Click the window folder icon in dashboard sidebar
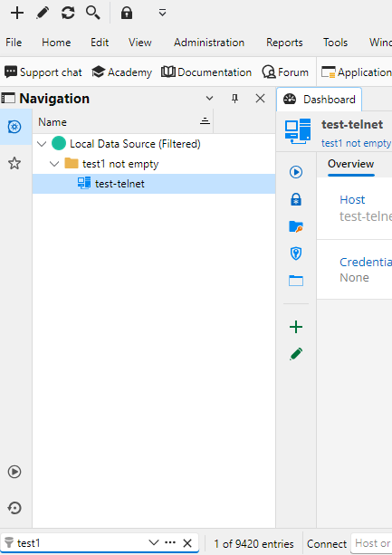392x555 pixels. point(296,281)
